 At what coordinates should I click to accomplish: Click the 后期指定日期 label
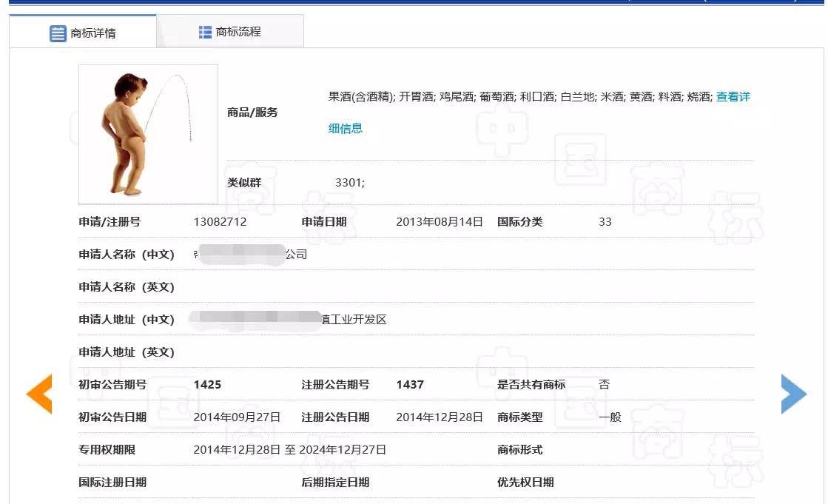click(335, 483)
